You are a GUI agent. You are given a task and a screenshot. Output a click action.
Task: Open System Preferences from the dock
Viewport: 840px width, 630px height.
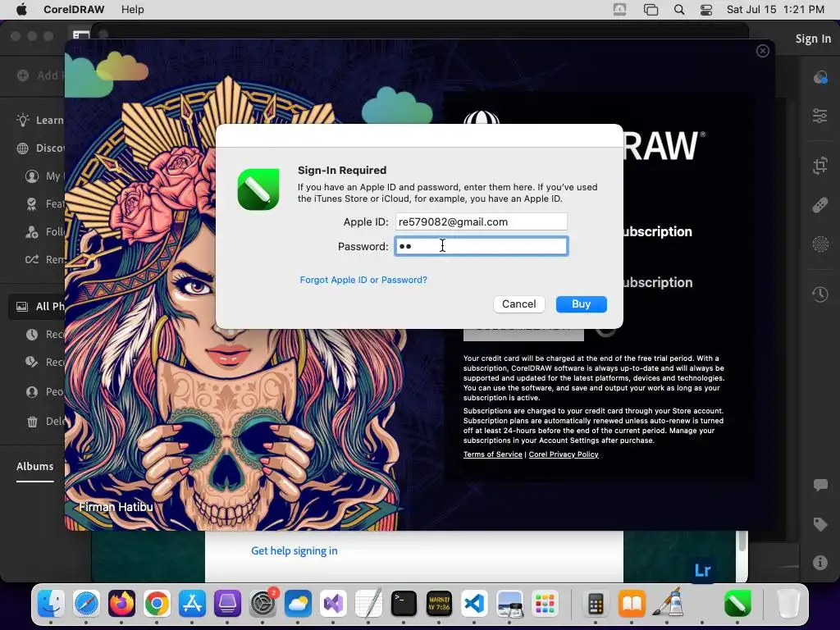[x=262, y=604]
